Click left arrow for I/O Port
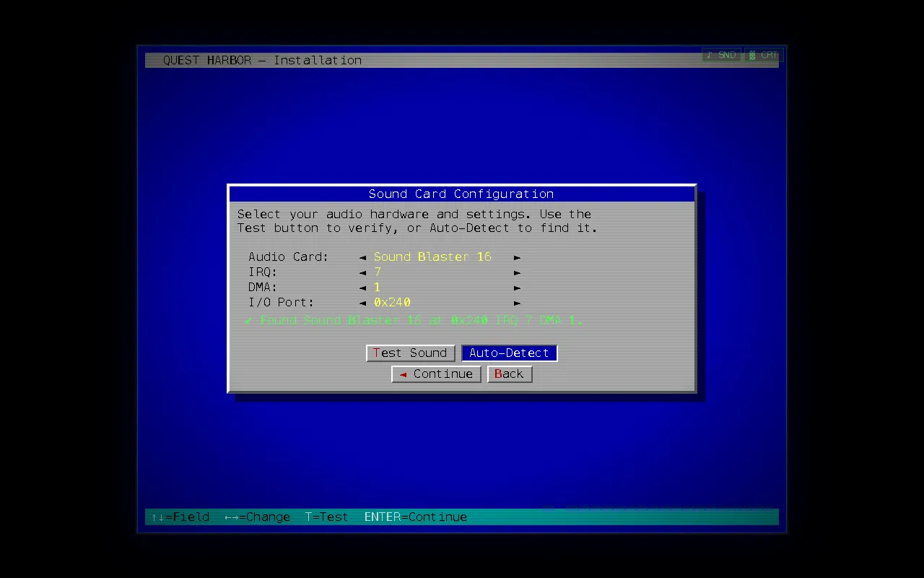924x578 pixels. pos(362,303)
